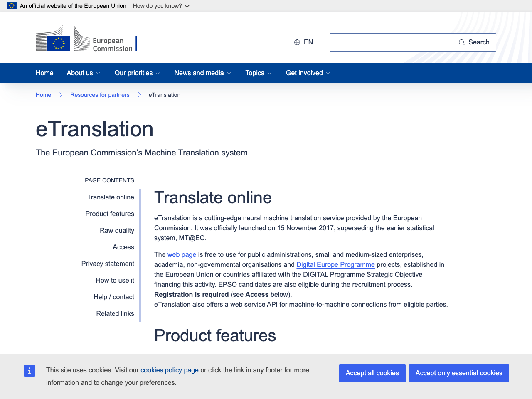
Task: Click inside the site search field
Action: pos(391,42)
